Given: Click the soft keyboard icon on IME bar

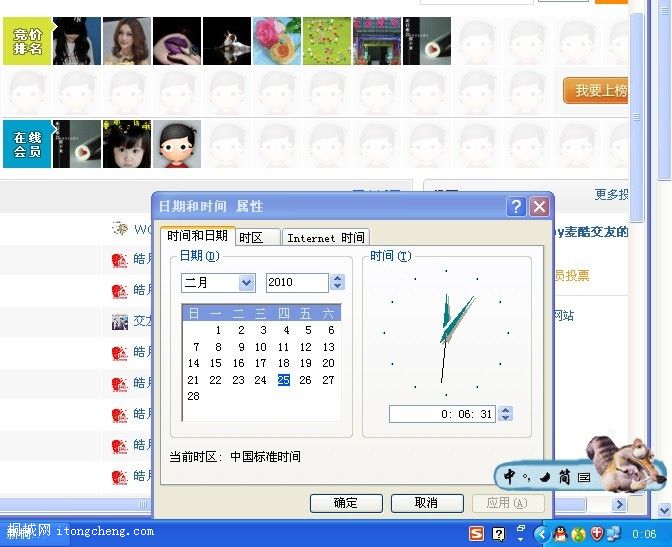Looking at the screenshot, I should pyautogui.click(x=584, y=478).
